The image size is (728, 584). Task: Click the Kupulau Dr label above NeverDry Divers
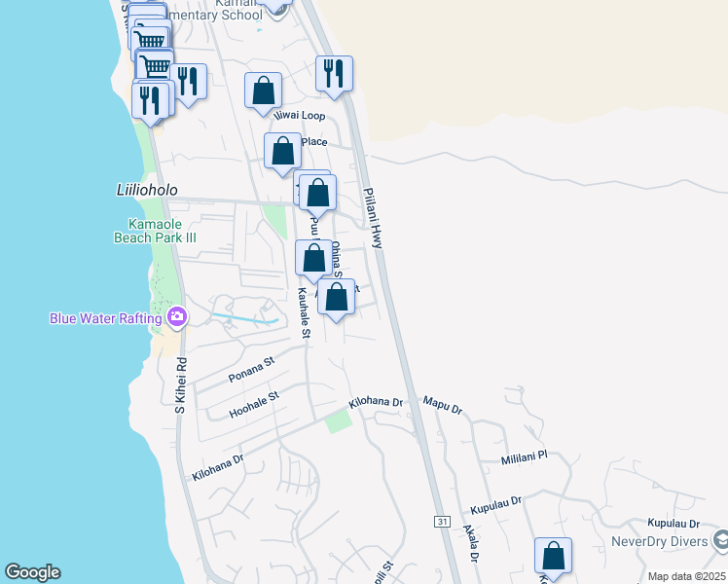pos(673,524)
